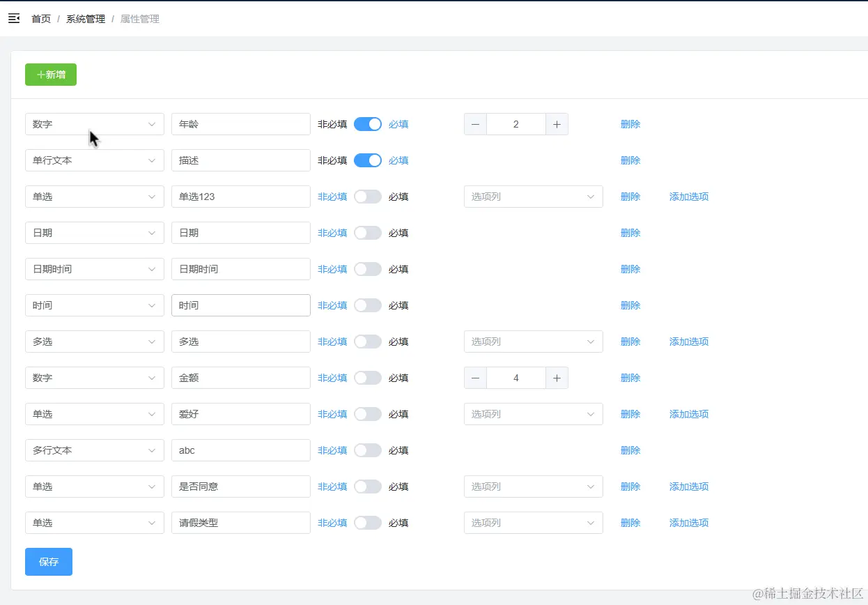This screenshot has height=605, width=868.
Task: Toggle required switch for 请假类型 row
Action: [x=368, y=523]
